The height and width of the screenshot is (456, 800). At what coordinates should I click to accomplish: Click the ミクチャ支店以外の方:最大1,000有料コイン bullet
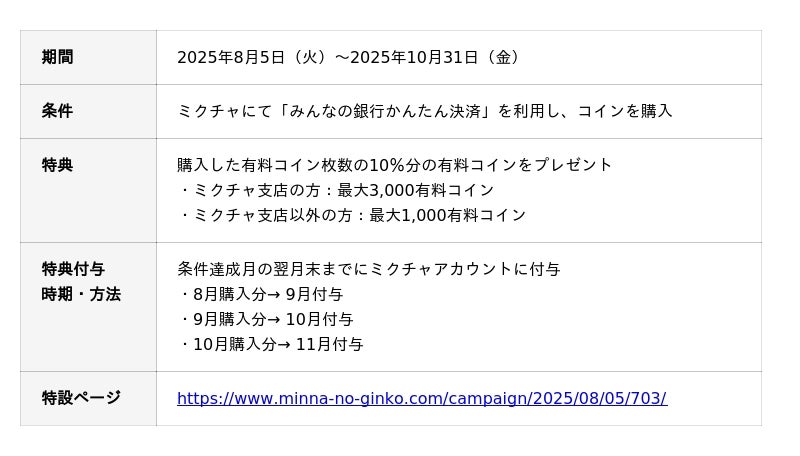[353, 215]
